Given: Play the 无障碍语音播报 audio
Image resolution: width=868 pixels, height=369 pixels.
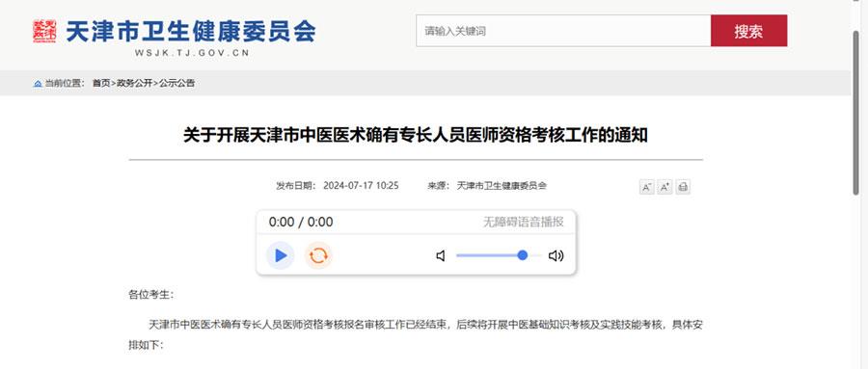Looking at the screenshot, I should pyautogui.click(x=281, y=255).
